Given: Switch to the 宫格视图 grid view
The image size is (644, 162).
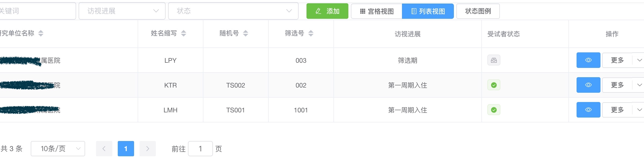Looking at the screenshot, I should click(376, 11).
